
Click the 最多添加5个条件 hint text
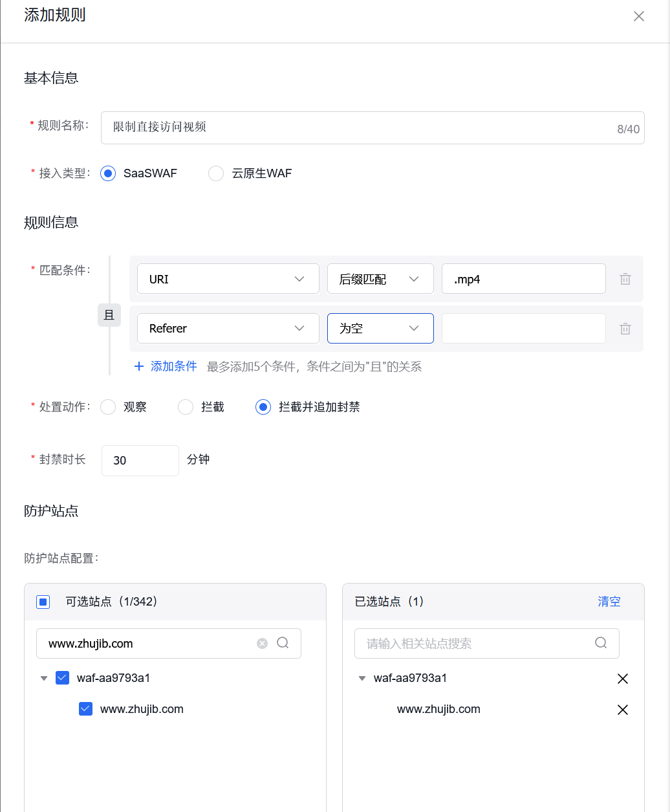point(314,367)
